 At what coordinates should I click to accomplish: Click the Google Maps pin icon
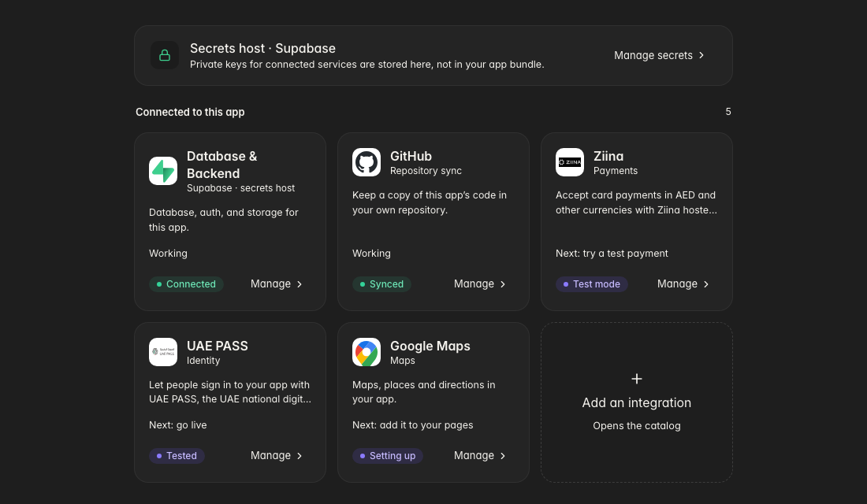(367, 352)
